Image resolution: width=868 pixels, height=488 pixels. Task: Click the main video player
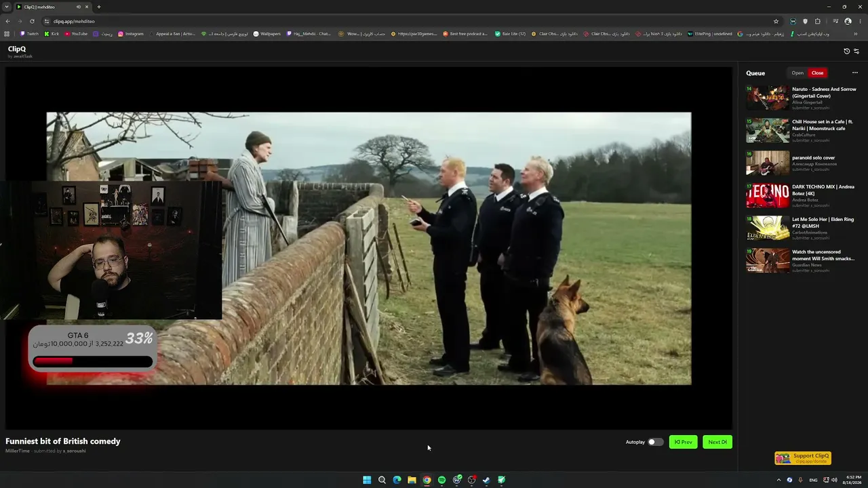pyautogui.click(x=369, y=248)
